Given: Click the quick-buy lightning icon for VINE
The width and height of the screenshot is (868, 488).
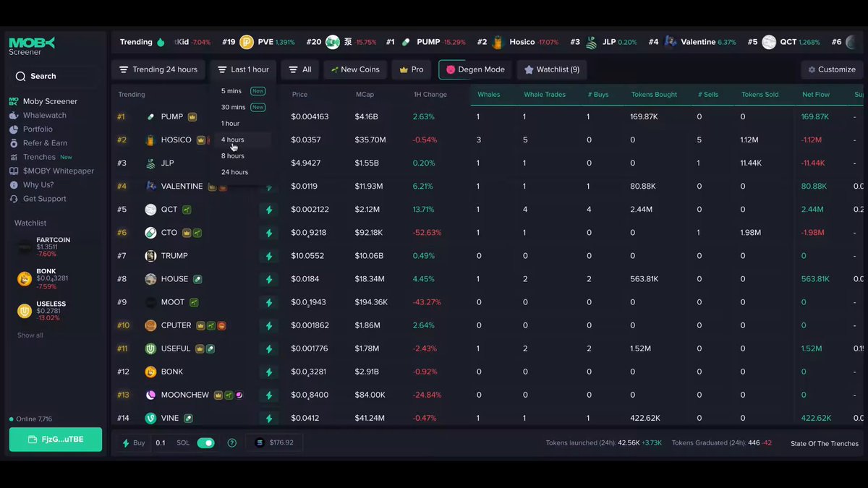Looking at the screenshot, I should pyautogui.click(x=269, y=418).
